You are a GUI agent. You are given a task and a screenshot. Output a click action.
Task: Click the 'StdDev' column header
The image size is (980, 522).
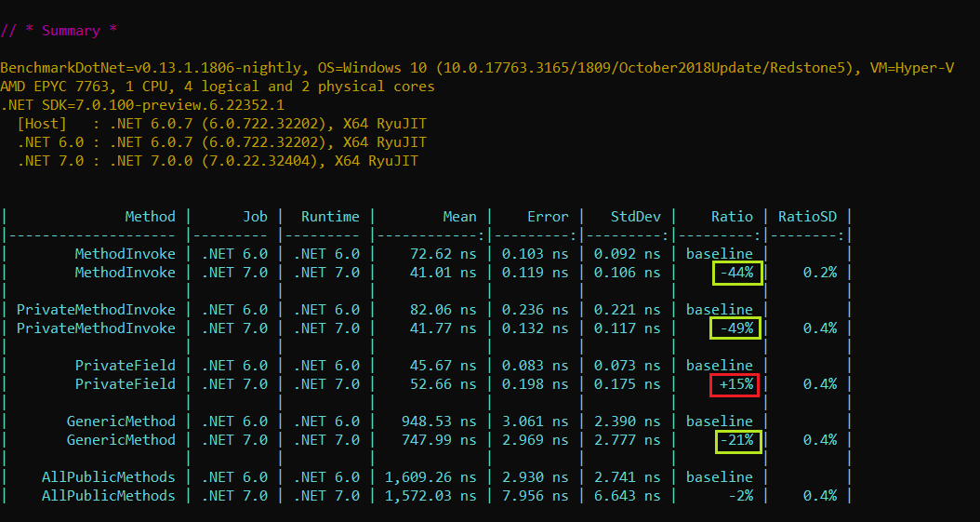(636, 217)
